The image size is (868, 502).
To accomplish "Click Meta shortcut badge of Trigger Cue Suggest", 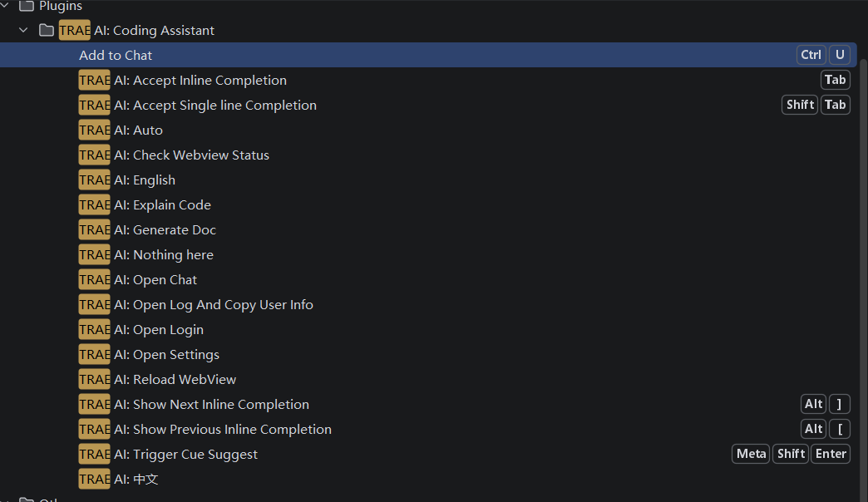I will coord(751,454).
